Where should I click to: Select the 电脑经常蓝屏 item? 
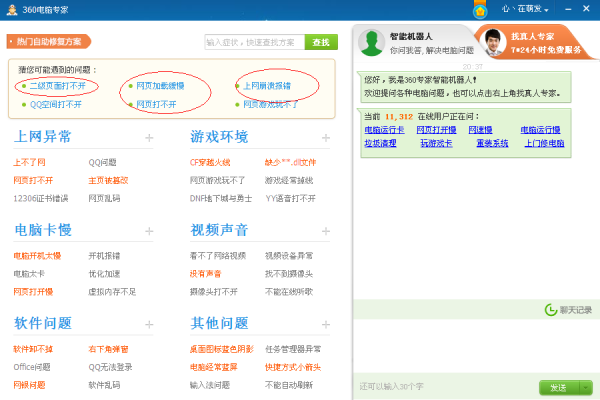tap(214, 367)
